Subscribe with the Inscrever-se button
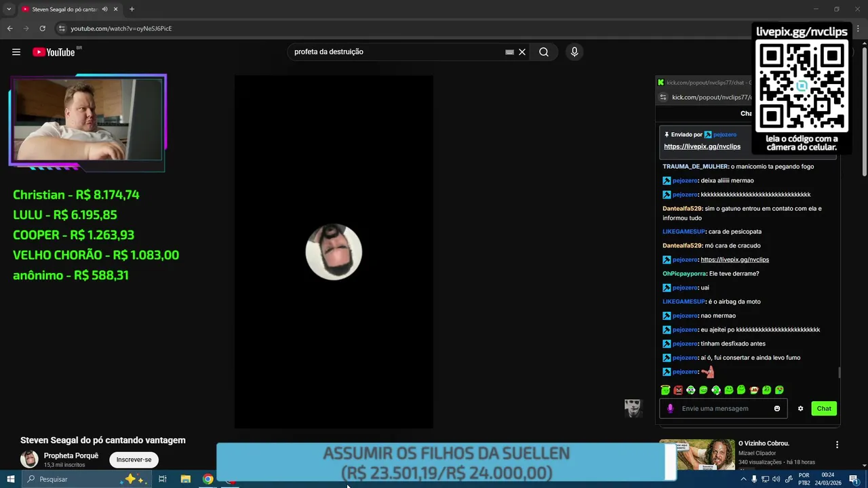Image resolution: width=868 pixels, height=488 pixels. pos(134,460)
